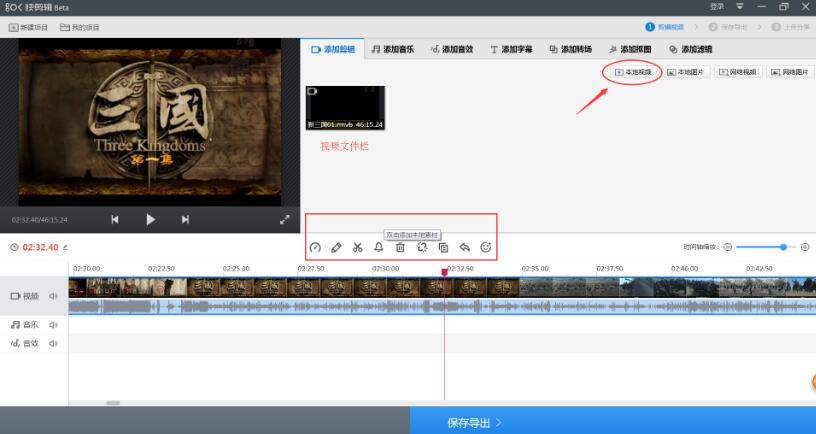Switch to the 添加滤镜 tab

coord(691,49)
